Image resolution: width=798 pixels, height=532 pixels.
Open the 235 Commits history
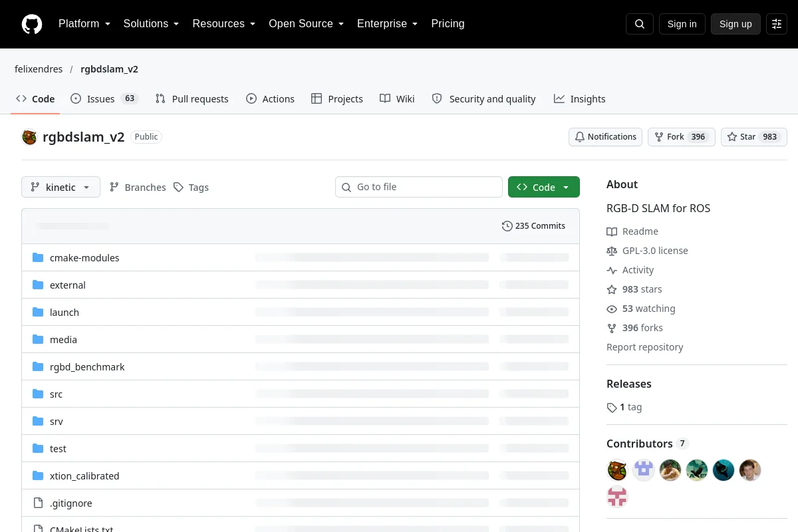[533, 226]
